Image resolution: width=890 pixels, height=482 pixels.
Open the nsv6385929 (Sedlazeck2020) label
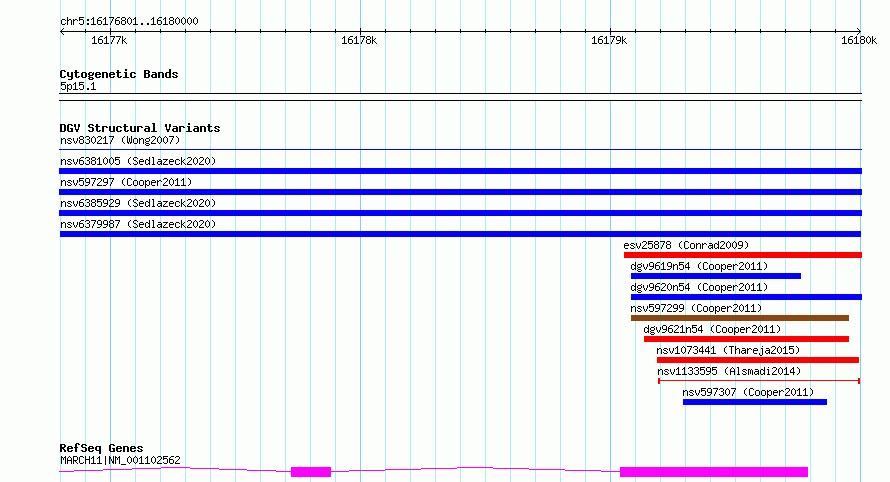[138, 203]
